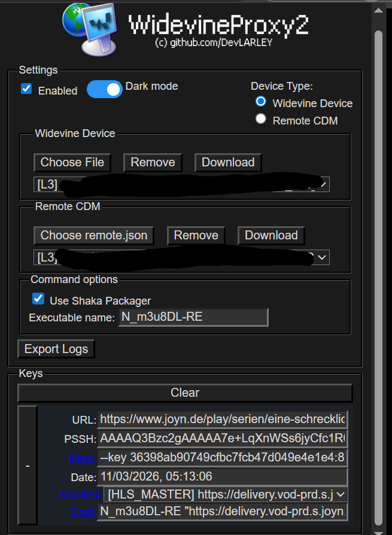Click Remove in the Widevine Device section
This screenshot has width=392, height=535.
click(153, 162)
